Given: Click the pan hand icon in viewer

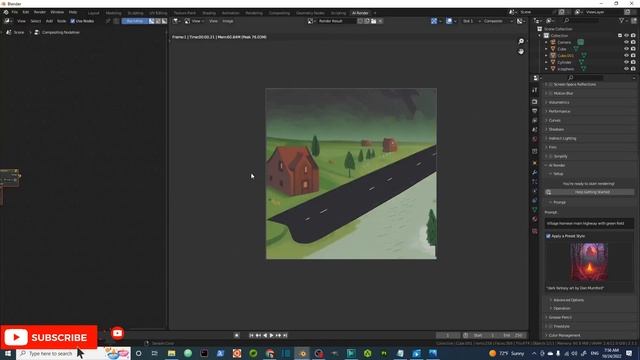Looking at the screenshot, I should (521, 51).
